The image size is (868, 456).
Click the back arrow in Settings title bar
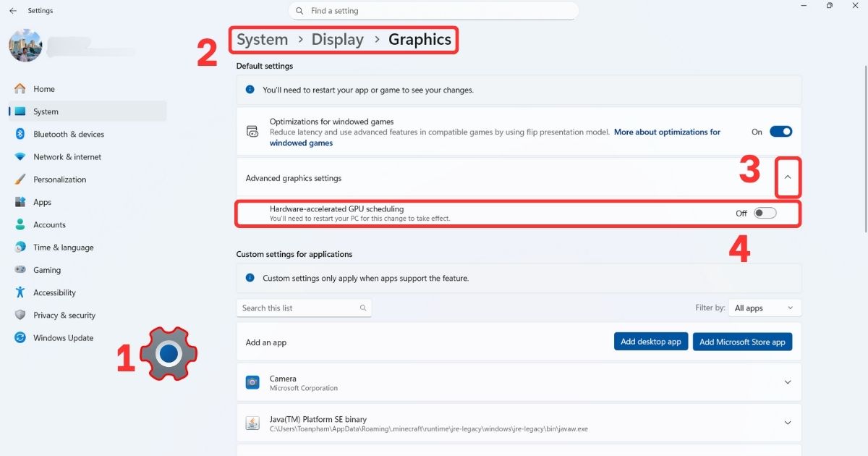tap(13, 11)
